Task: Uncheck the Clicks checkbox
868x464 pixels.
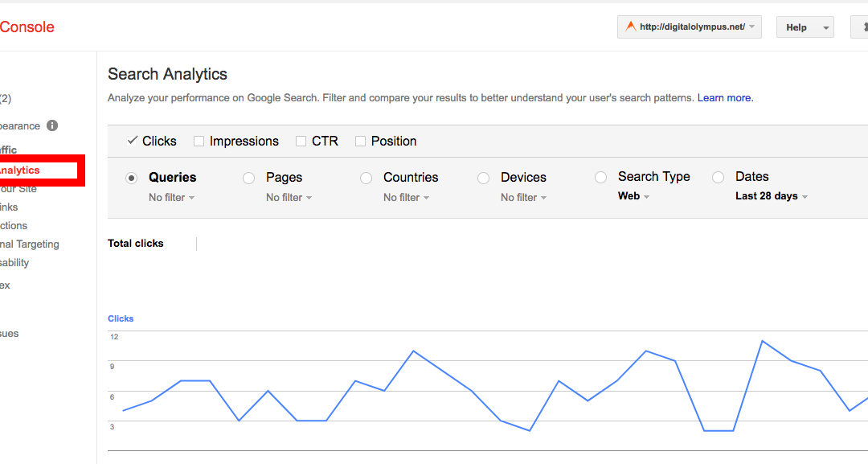Action: (133, 141)
